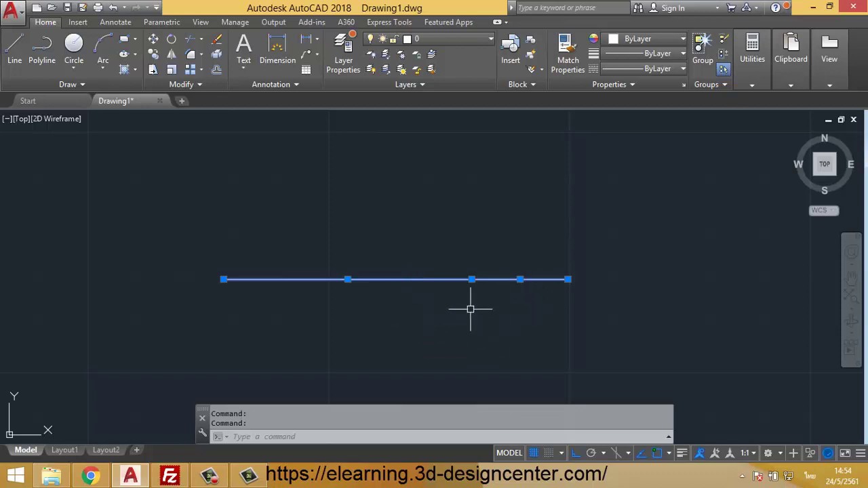Select the Polyline tool

(x=42, y=50)
